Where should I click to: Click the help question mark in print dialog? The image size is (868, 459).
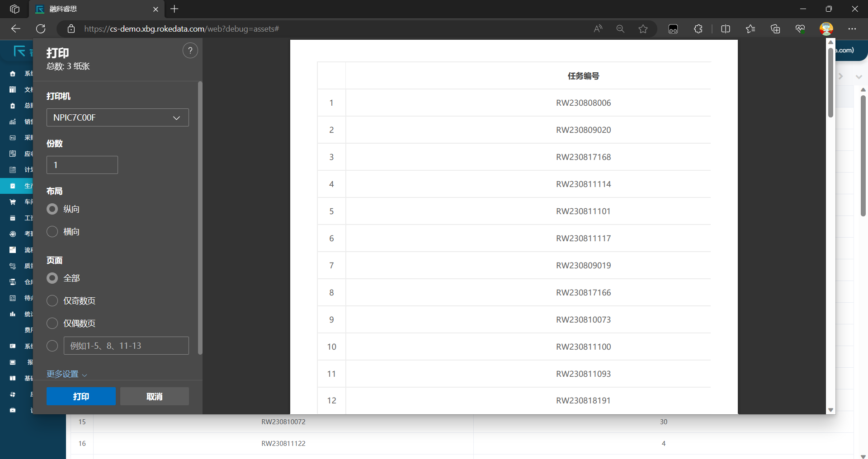[190, 50]
